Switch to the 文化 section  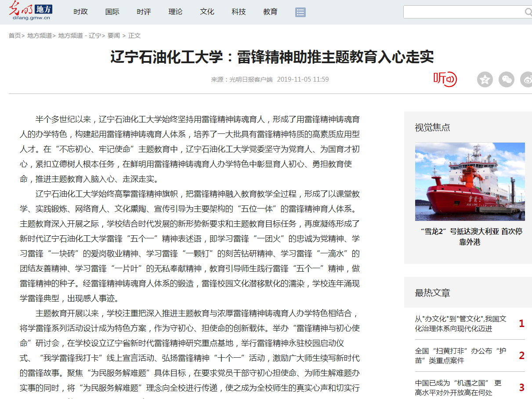click(207, 12)
